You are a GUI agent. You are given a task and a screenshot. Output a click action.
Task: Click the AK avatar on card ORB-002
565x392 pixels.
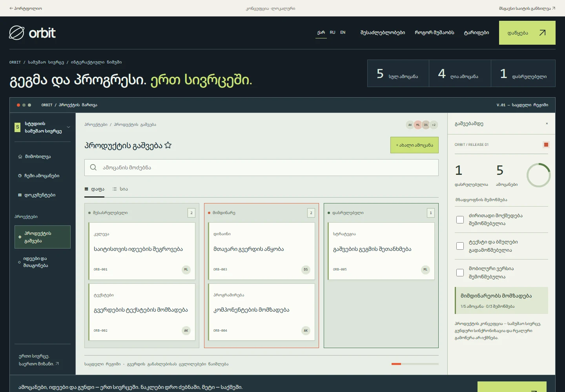pos(186,330)
